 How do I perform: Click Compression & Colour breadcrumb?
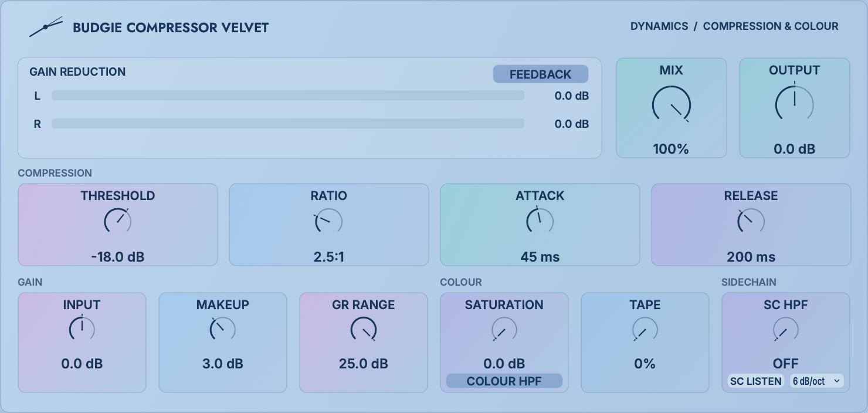pyautogui.click(x=771, y=26)
